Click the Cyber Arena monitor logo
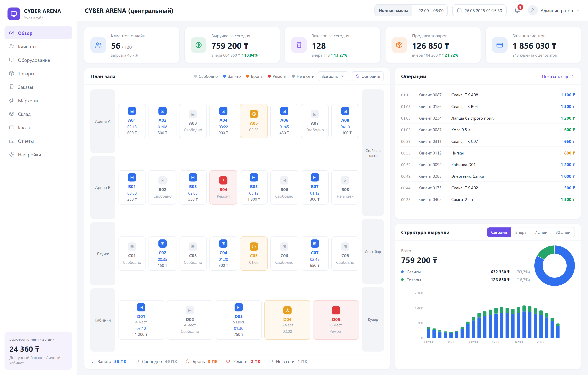The height and width of the screenshot is (375, 588). [x=14, y=14]
